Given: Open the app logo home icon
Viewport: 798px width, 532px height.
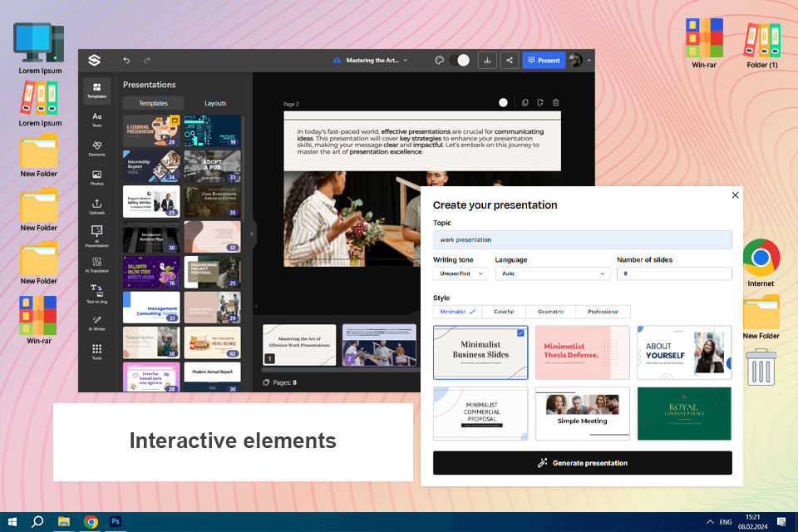Looking at the screenshot, I should click(x=94, y=60).
